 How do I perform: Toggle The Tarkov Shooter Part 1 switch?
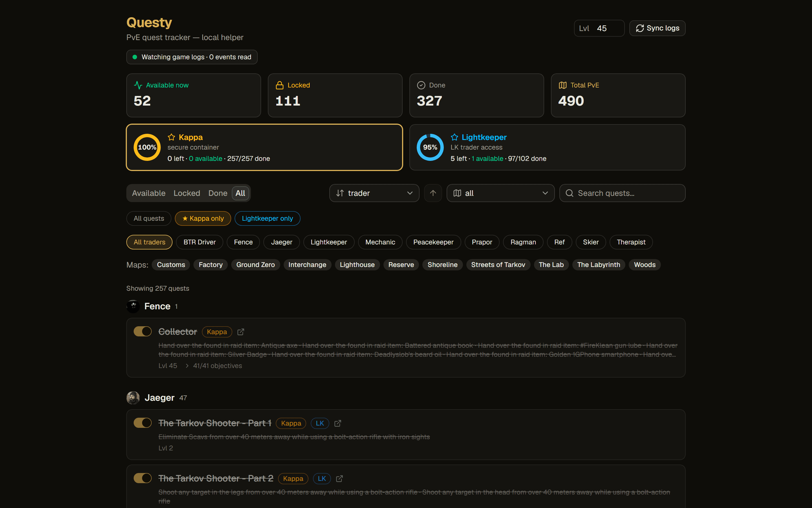click(143, 423)
